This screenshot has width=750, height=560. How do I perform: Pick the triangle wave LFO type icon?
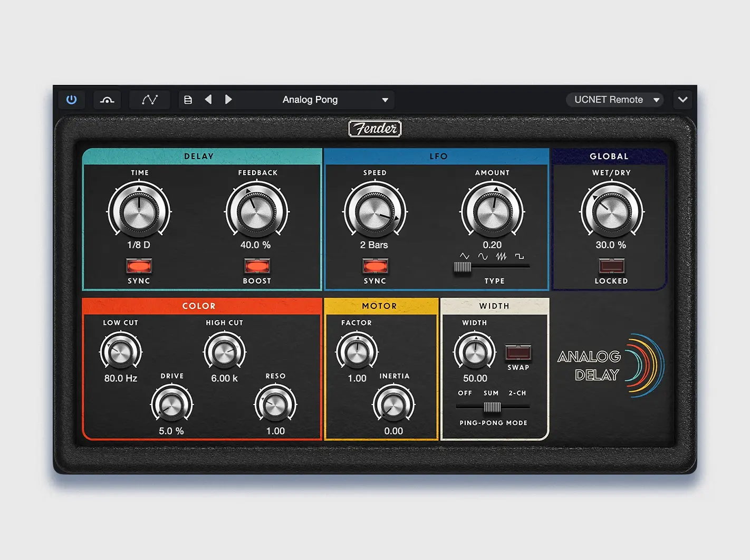[x=464, y=256]
